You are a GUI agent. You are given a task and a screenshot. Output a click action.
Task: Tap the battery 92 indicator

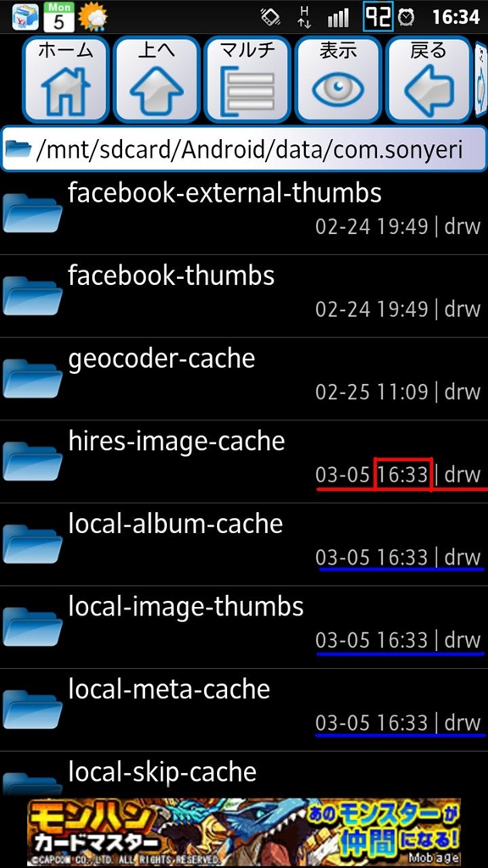point(378,17)
